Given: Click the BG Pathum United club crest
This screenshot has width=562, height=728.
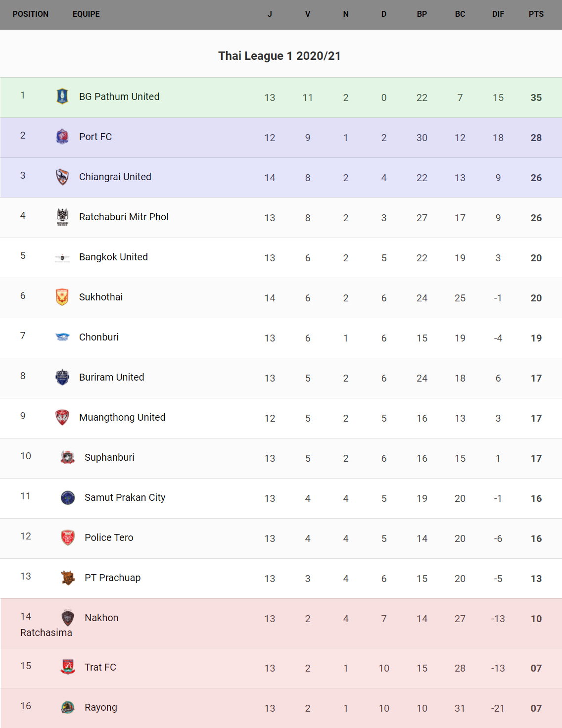Looking at the screenshot, I should 62,96.
